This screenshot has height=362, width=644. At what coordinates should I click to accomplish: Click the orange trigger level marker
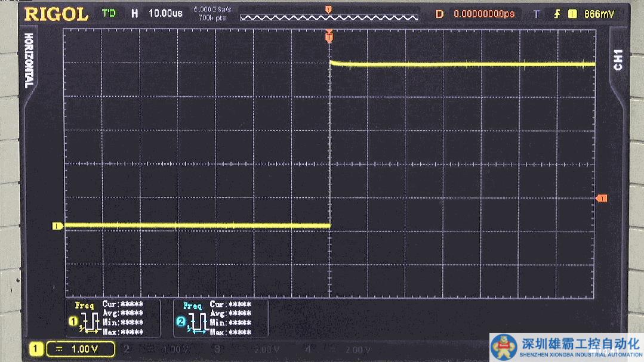(x=602, y=198)
